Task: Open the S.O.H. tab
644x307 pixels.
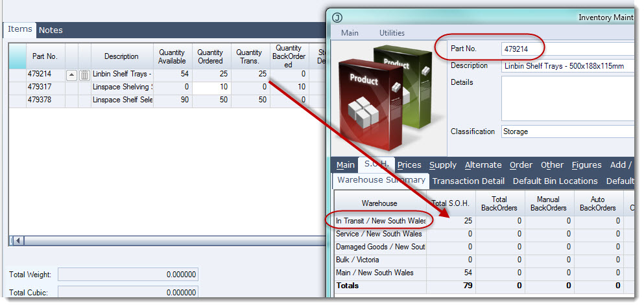Action: (376, 164)
